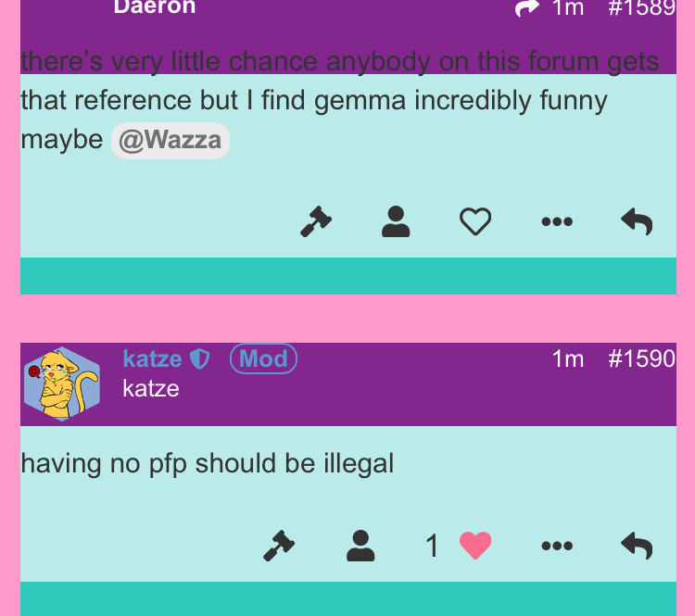Image resolution: width=695 pixels, height=616 pixels.
Task: Open the three-dot menu on post #1589
Action: (557, 221)
